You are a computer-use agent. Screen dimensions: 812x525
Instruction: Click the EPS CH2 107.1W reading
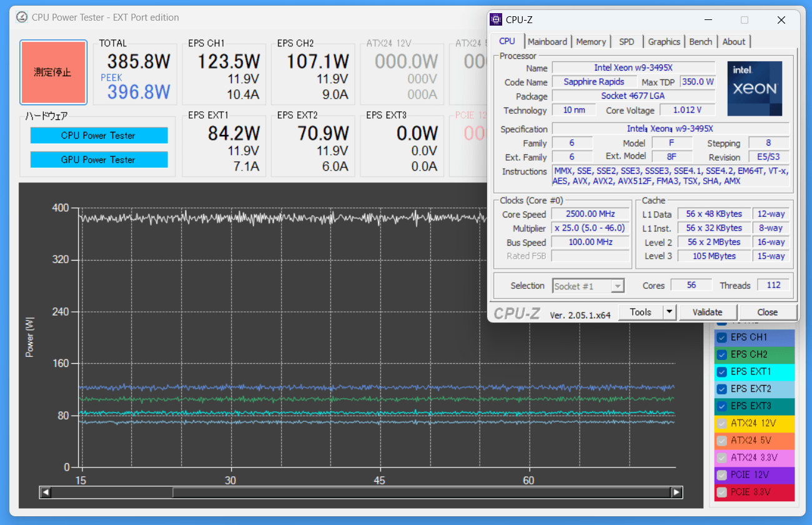tap(318, 61)
